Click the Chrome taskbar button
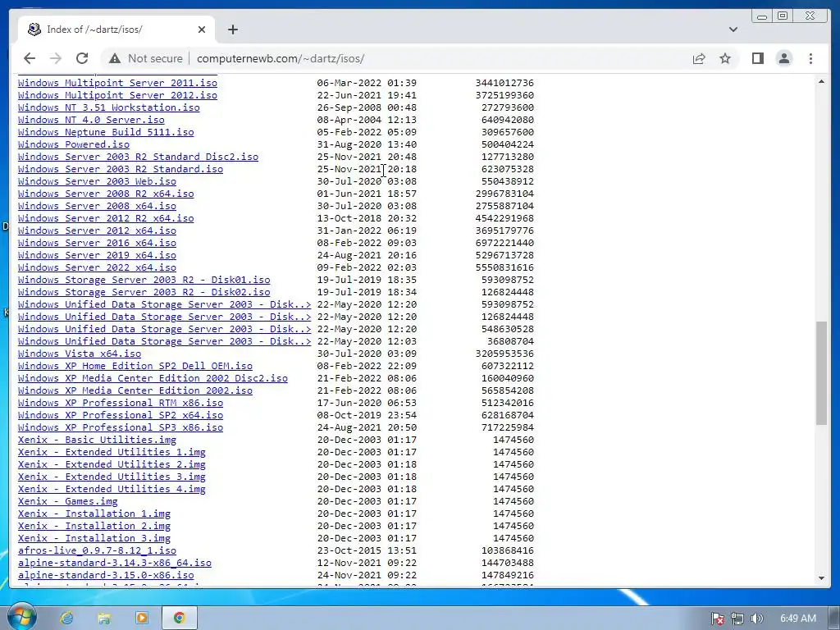This screenshot has height=630, width=840. tap(179, 619)
